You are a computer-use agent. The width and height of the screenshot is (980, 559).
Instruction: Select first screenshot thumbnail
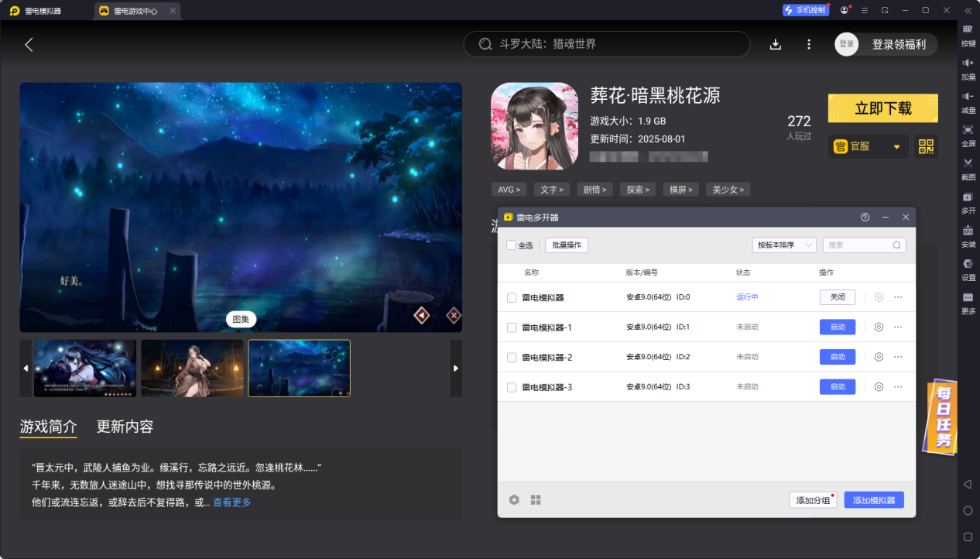(x=84, y=369)
